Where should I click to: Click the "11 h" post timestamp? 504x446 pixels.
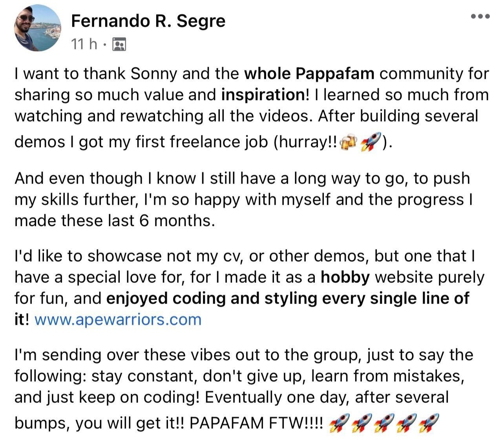(x=84, y=44)
